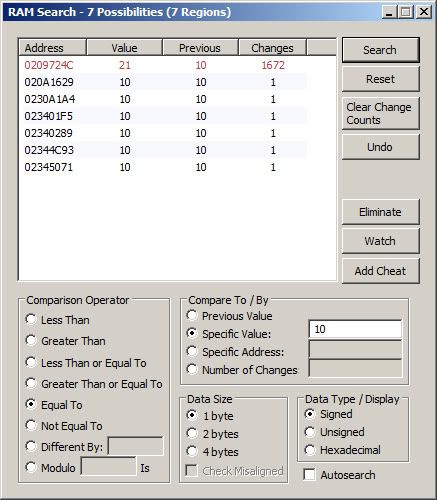Click the Address column header
Viewport: 437px width, 500px height.
[53, 48]
